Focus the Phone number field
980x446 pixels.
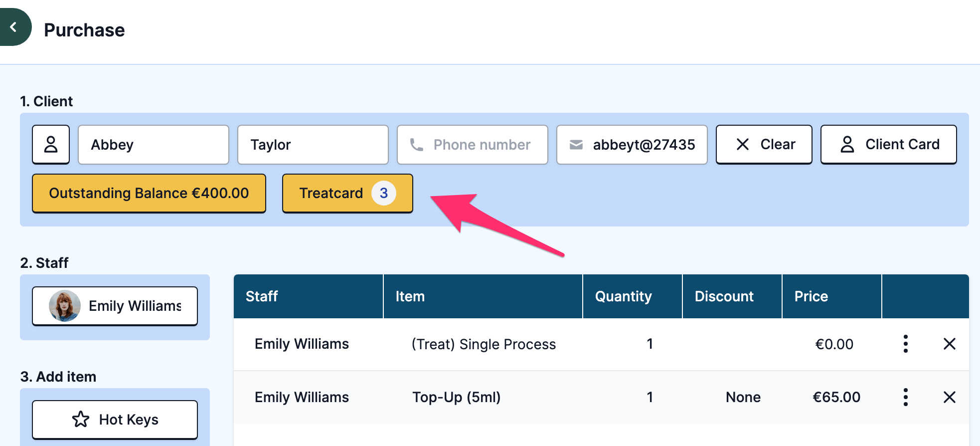point(473,145)
